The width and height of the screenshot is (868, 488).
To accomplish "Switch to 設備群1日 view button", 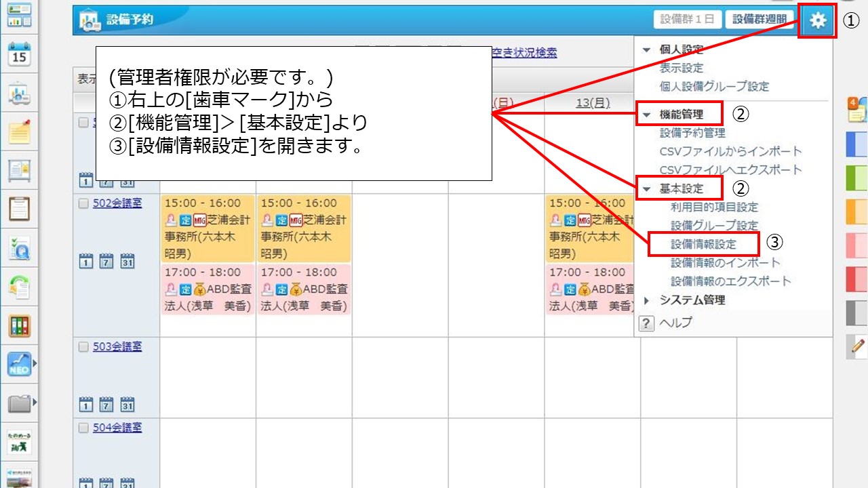I will pos(688,20).
